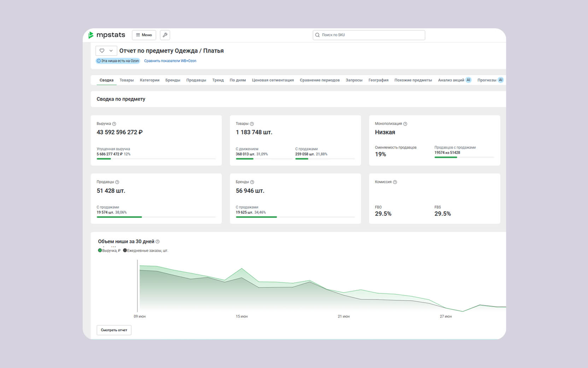Select the Анализ акций AI tab
Image resolution: width=588 pixels, height=368 pixels.
click(454, 80)
